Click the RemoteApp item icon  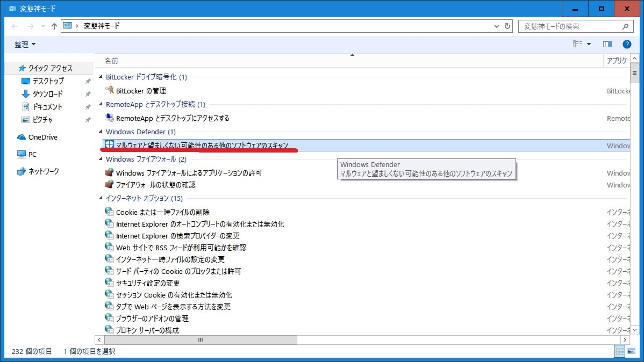[109, 118]
